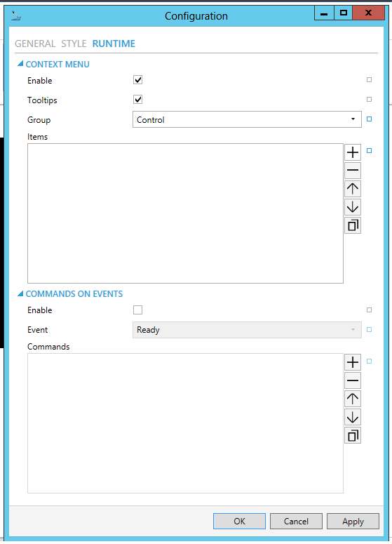This screenshot has height=544, width=392.
Task: Move selected command down in list
Action: (353, 417)
